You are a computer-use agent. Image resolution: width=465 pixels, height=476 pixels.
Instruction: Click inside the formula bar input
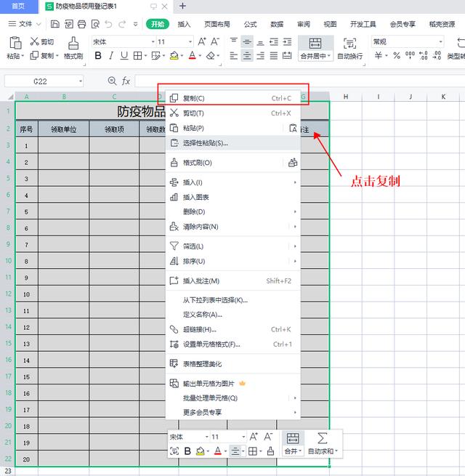click(300, 81)
